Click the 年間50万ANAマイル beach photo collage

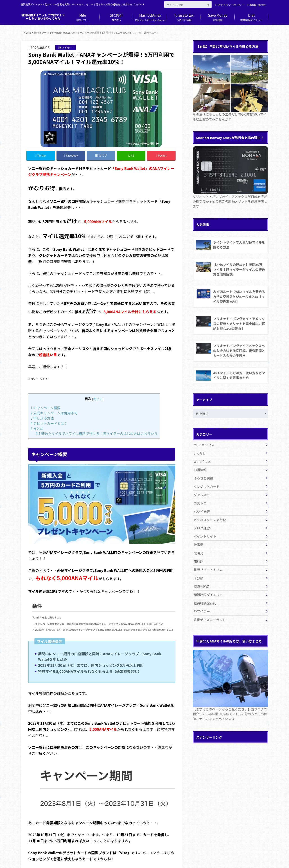[x=230, y=84]
